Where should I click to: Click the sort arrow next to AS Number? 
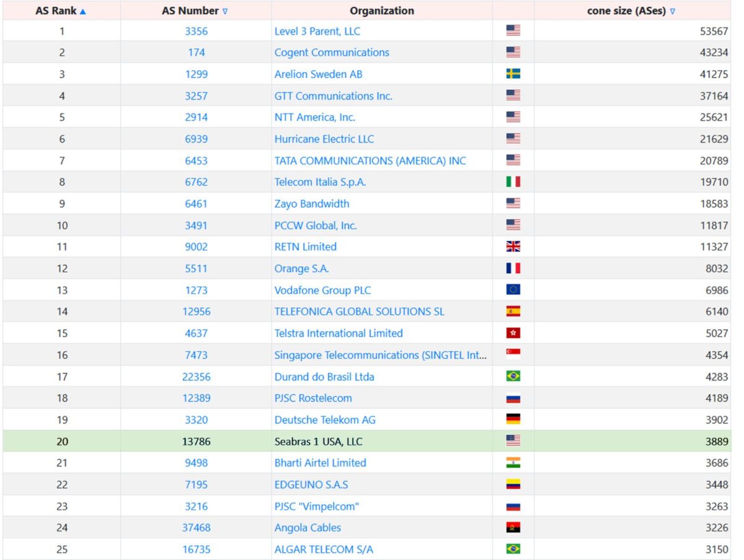(x=225, y=11)
